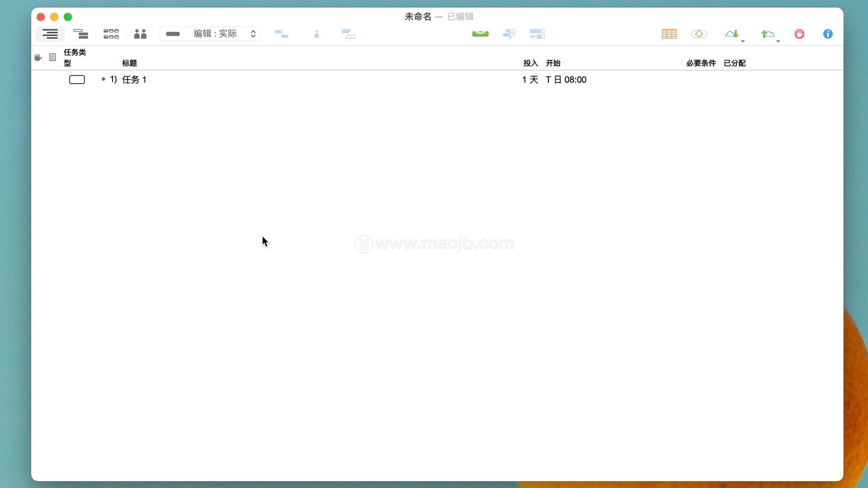Viewport: 868px width, 488px height.
Task: Click the 标题 column header
Action: 129,63
